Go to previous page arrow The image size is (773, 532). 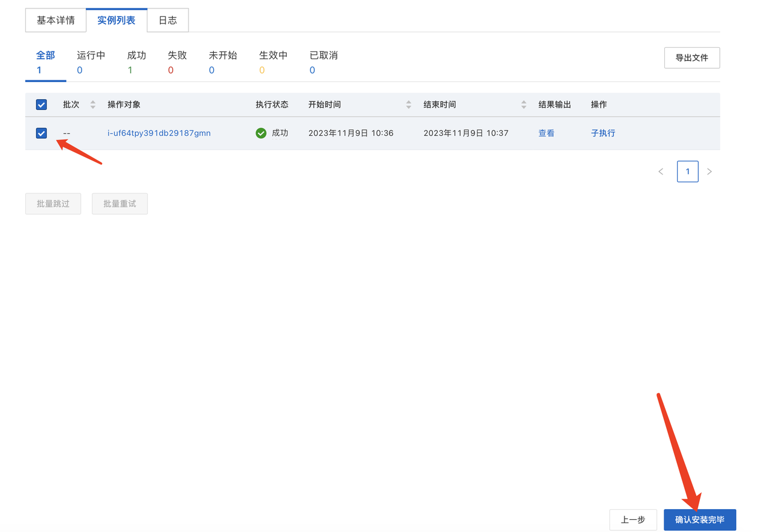coord(661,171)
